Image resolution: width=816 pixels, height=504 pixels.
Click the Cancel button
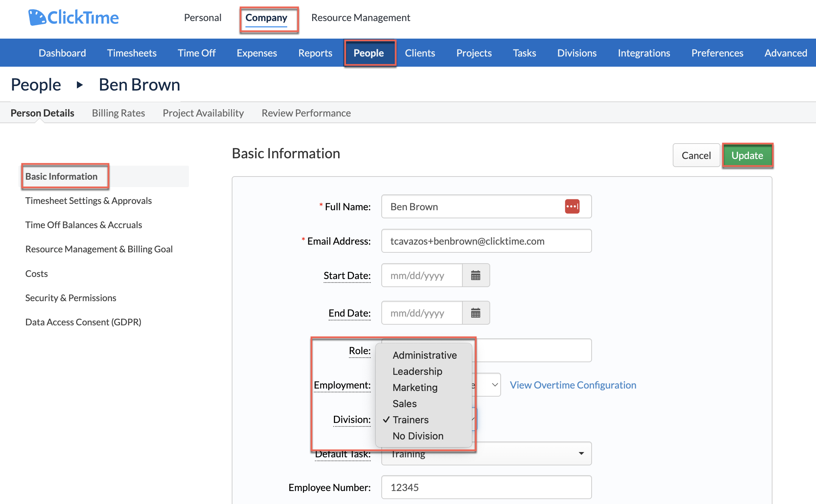pyautogui.click(x=696, y=155)
